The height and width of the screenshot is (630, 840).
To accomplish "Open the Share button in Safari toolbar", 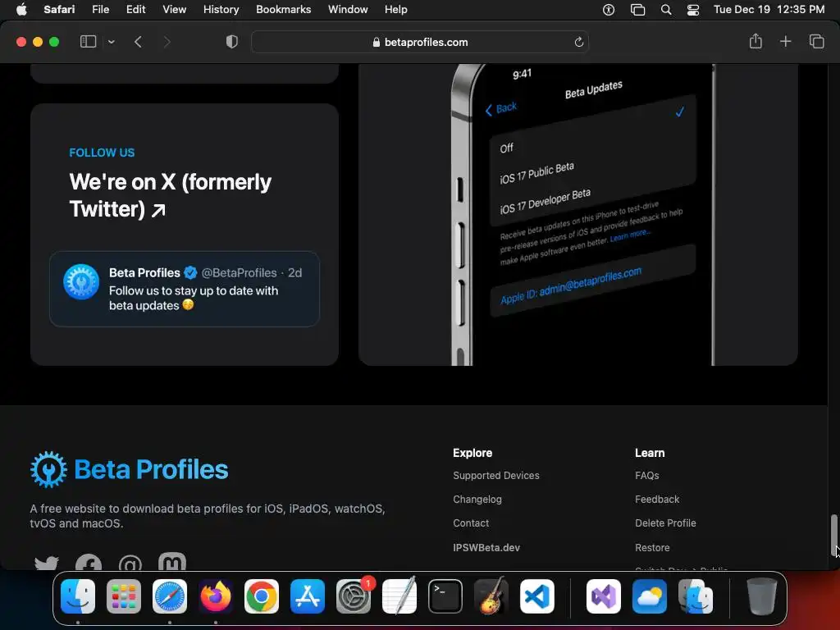I will [756, 41].
